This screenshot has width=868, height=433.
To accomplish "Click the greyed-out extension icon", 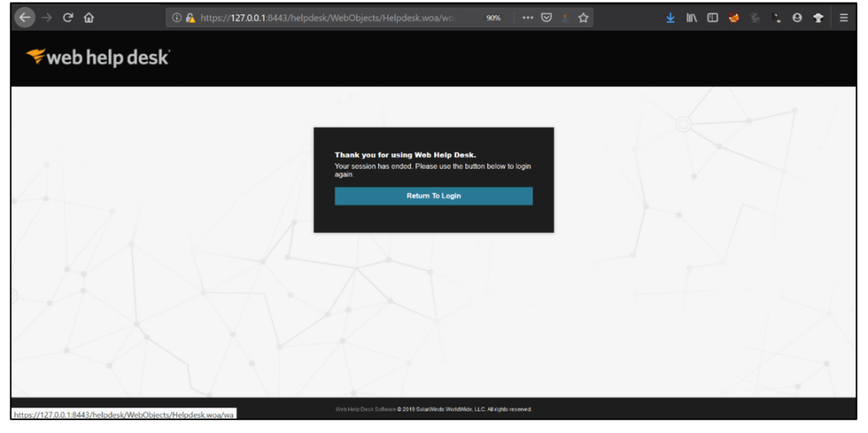I will coord(754,18).
